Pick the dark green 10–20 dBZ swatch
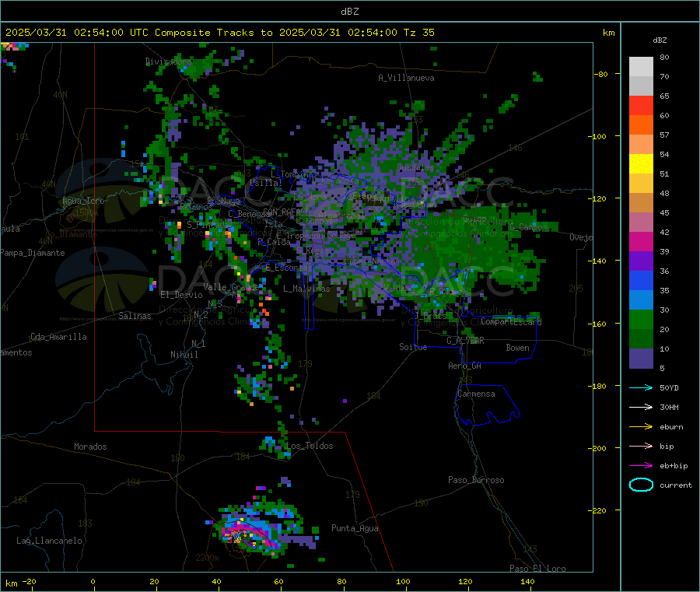This screenshot has width=700, height=592. [x=641, y=339]
